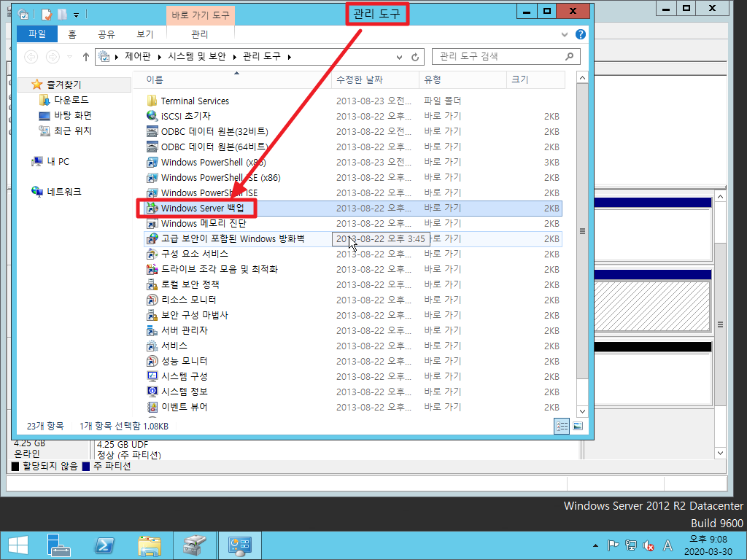The width and height of the screenshot is (747, 560).
Task: Select the 리소스 모니터 icon
Action: click(x=152, y=300)
